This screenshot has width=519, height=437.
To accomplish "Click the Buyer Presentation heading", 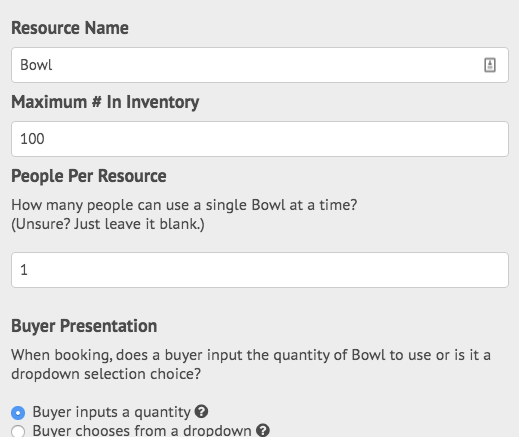I will pyautogui.click(x=84, y=326).
